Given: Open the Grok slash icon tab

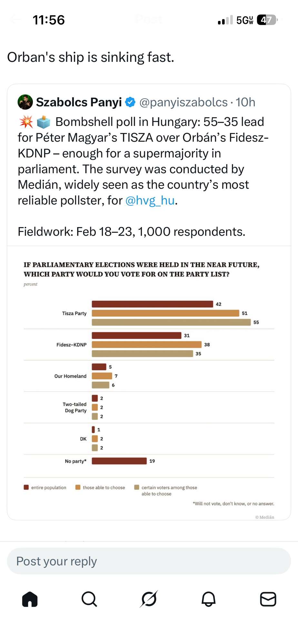Looking at the screenshot, I should [x=149, y=599].
